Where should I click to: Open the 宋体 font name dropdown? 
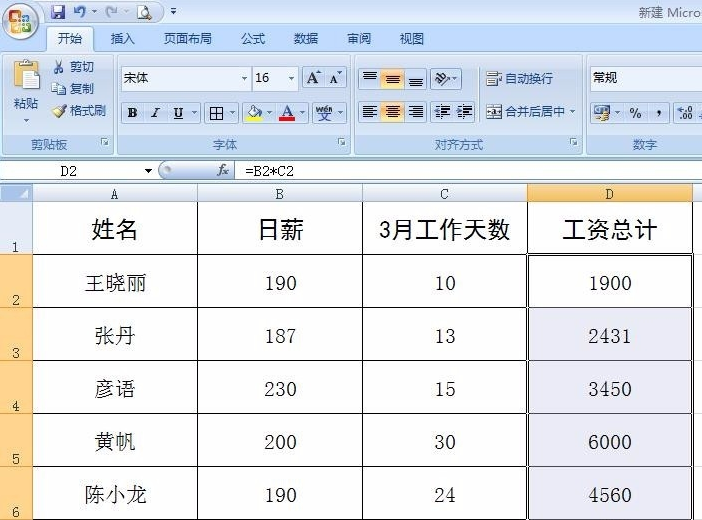pyautogui.click(x=244, y=78)
